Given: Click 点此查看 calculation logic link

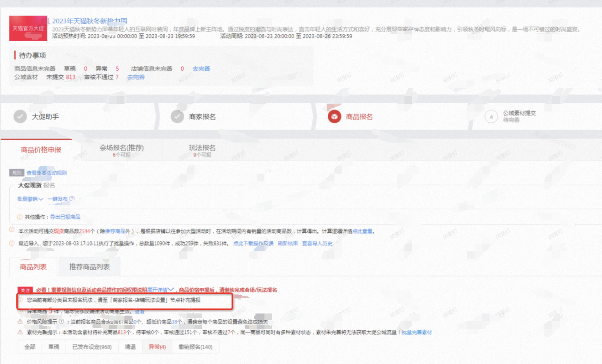Looking at the screenshot, I should (362, 231).
